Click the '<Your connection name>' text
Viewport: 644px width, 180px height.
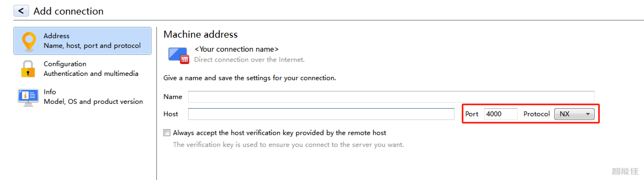(x=236, y=49)
